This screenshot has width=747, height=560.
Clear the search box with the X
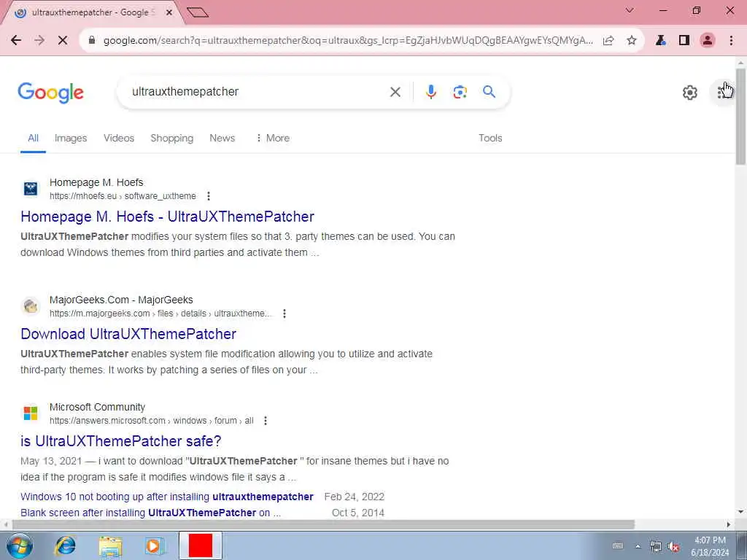tap(395, 92)
